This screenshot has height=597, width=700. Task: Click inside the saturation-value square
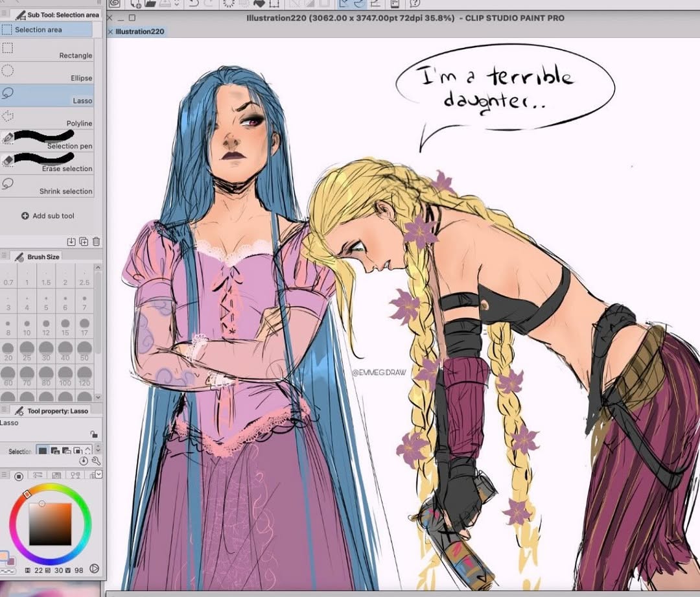click(51, 524)
